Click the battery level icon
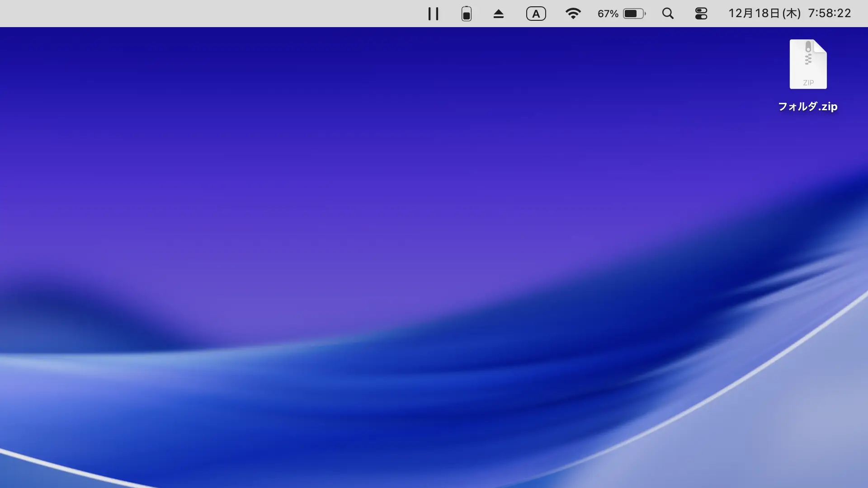Image resolution: width=868 pixels, height=488 pixels. [634, 14]
